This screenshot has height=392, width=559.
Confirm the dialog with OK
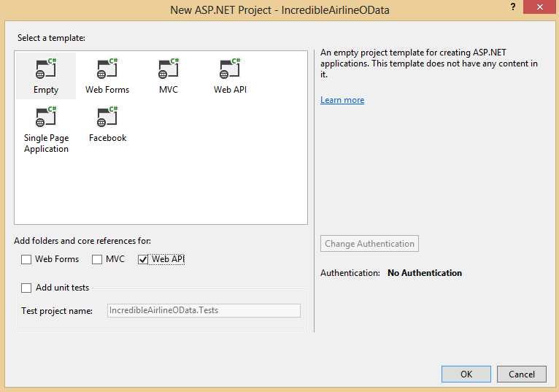pyautogui.click(x=466, y=374)
